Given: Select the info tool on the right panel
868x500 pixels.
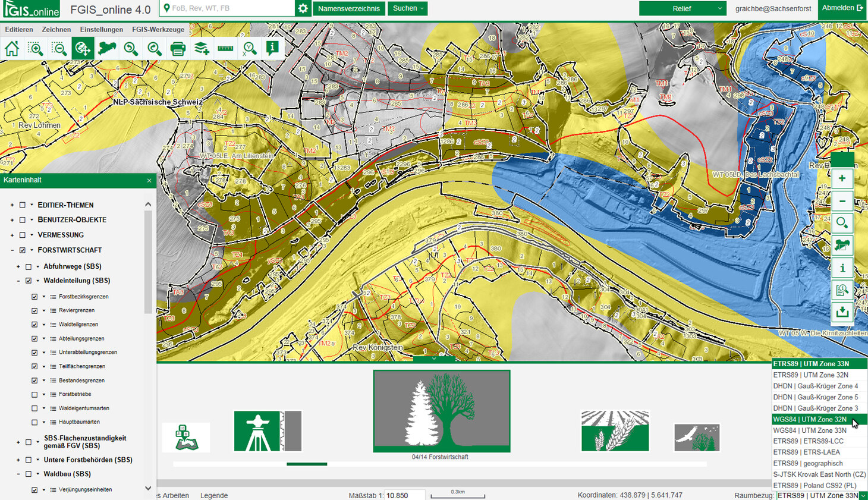Looking at the screenshot, I should pos(842,268).
